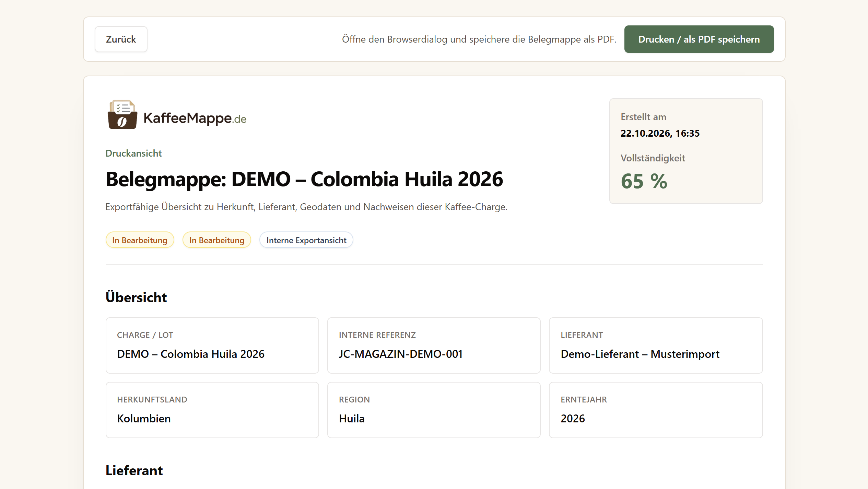This screenshot has width=868, height=489.
Task: Click the Zurück button
Action: tap(121, 39)
